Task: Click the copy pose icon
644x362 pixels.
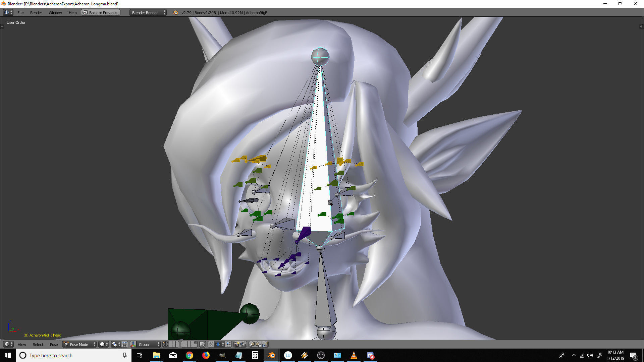Action: (x=252, y=344)
